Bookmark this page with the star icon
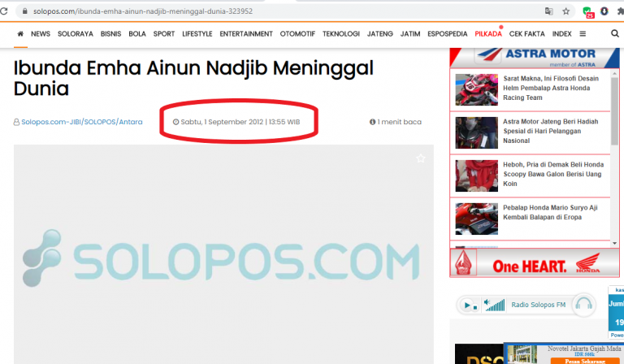The image size is (624, 364). 565,11
